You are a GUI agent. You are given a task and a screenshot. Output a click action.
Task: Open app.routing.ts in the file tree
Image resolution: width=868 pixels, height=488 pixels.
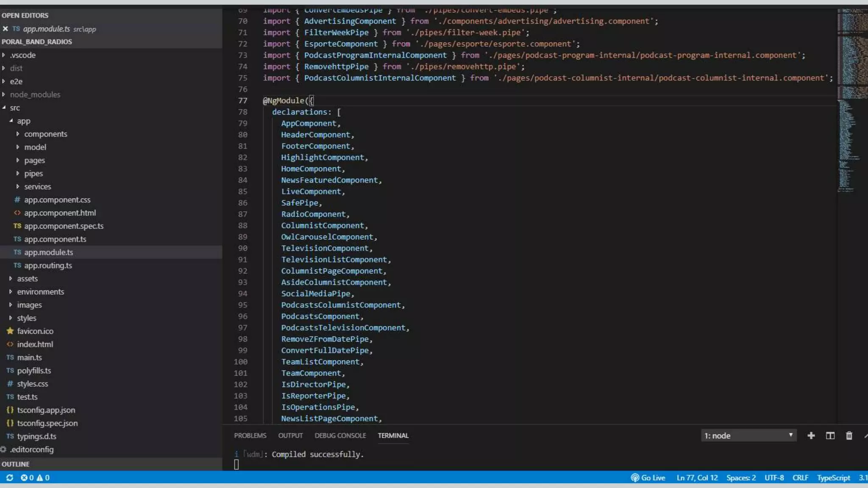coord(48,265)
